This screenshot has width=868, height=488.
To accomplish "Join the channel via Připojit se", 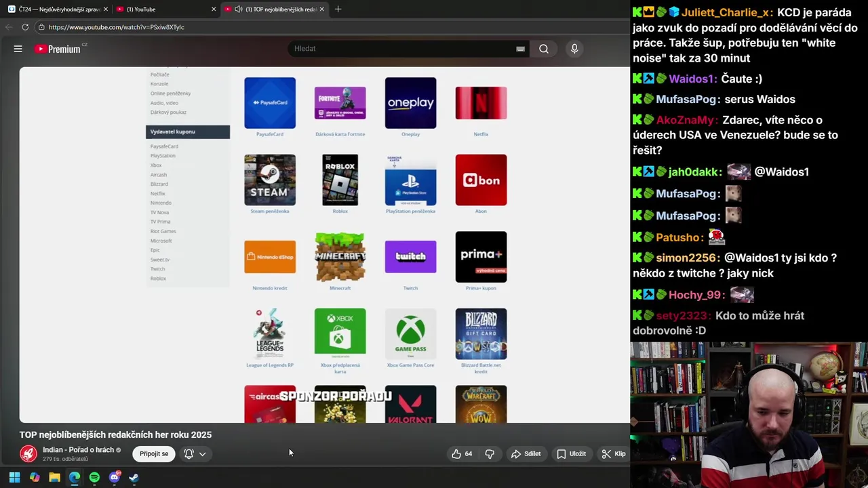I will [154, 454].
